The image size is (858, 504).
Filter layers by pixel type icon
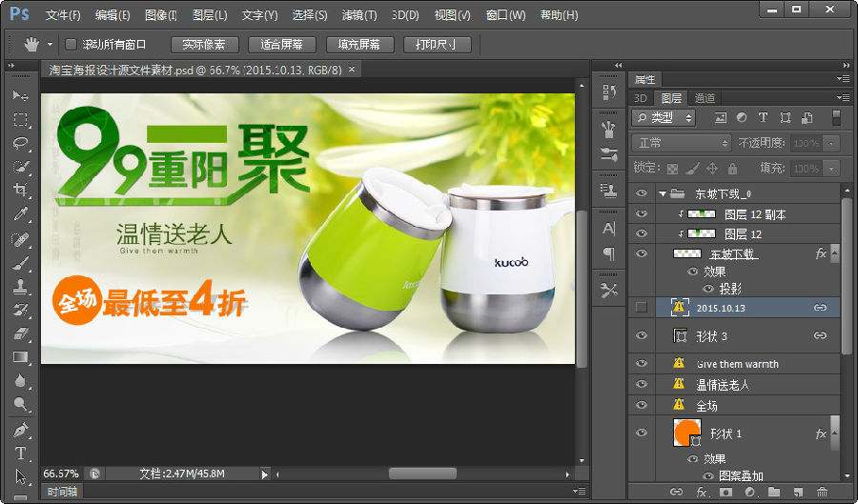point(721,117)
